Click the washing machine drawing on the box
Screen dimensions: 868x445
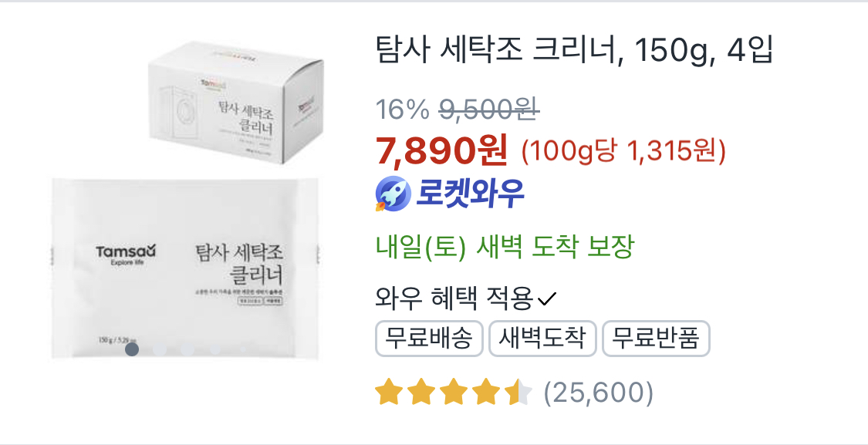tap(182, 113)
